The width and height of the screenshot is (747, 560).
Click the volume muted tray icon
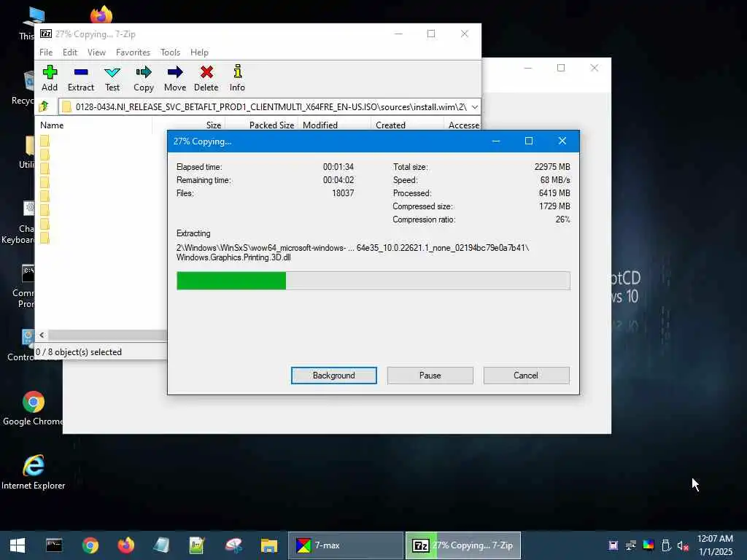[x=683, y=545]
